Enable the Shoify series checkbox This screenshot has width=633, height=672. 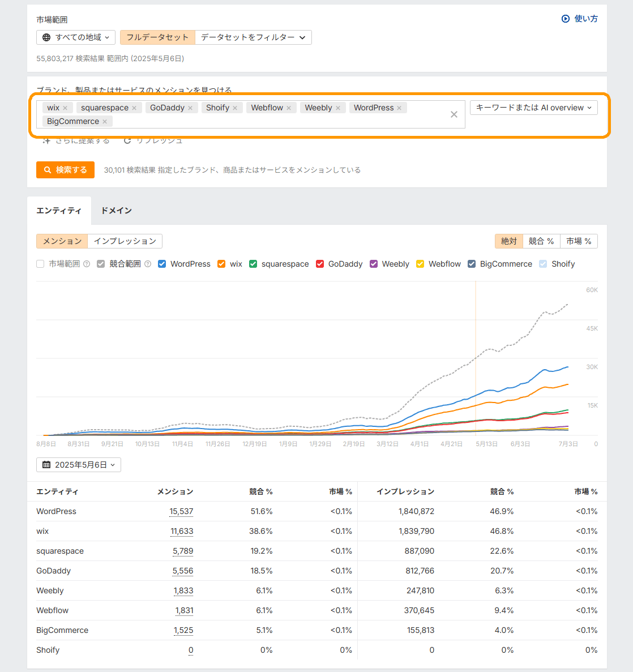542,264
